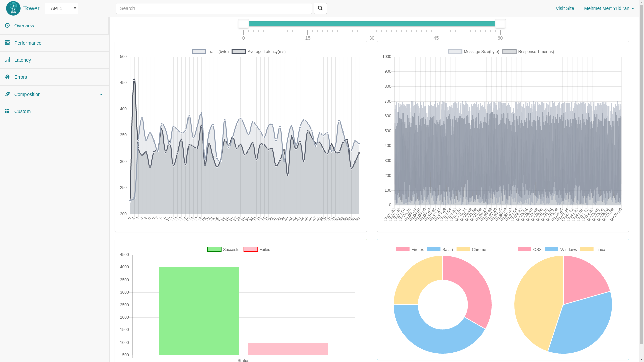Click the Latency signal bars icon
Image resolution: width=644 pixels, height=362 pixels.
7,60
